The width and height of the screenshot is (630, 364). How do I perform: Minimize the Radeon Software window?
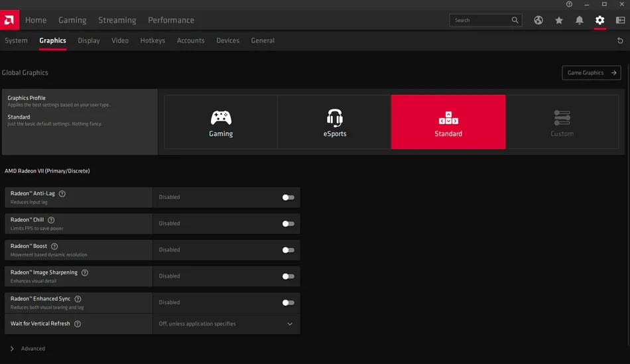[x=587, y=5]
